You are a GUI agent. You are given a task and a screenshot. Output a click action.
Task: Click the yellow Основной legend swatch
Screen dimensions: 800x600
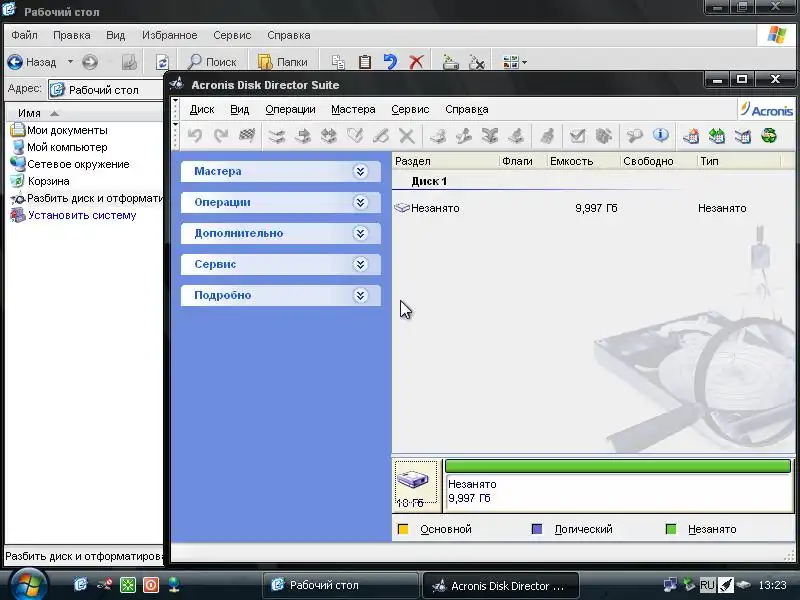pyautogui.click(x=403, y=529)
